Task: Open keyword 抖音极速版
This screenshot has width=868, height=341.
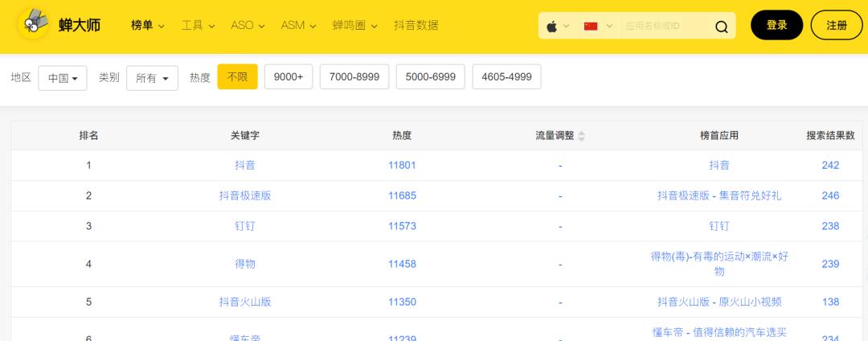Action: pyautogui.click(x=244, y=195)
